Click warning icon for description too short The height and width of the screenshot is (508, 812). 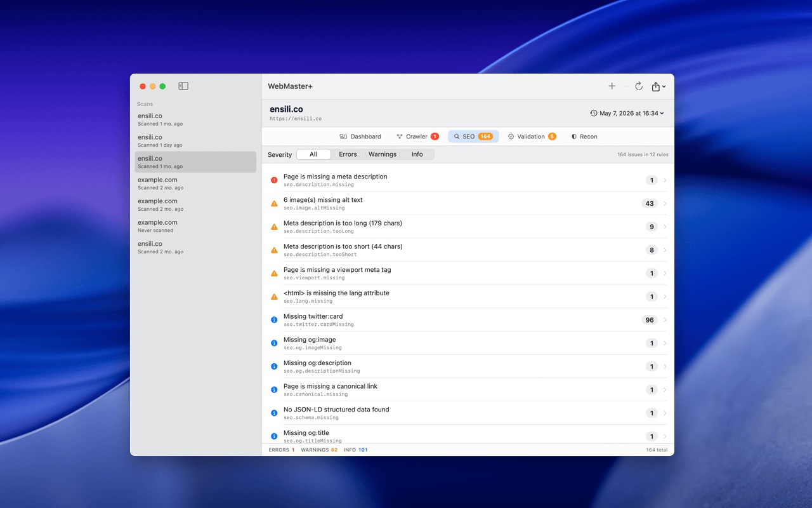[x=274, y=250]
